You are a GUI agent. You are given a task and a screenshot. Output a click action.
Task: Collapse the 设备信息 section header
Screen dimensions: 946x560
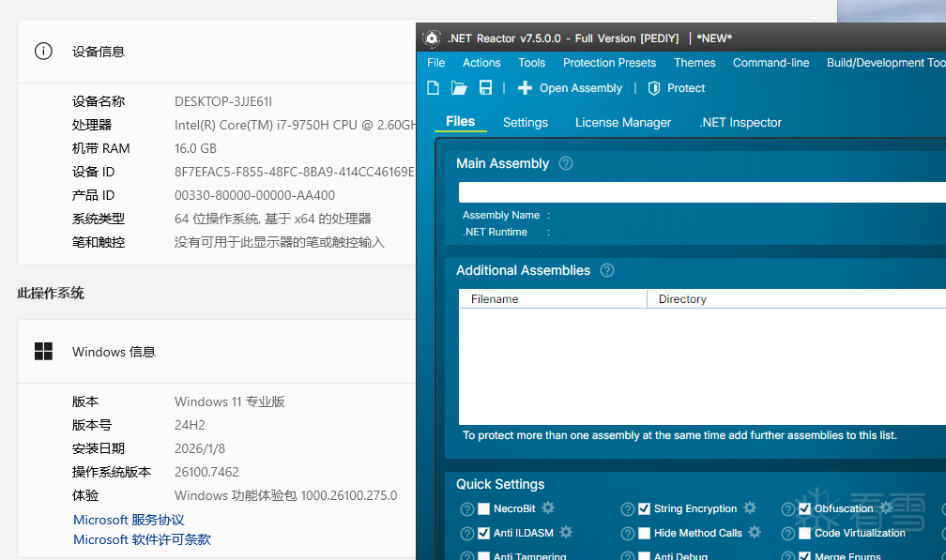point(217,52)
